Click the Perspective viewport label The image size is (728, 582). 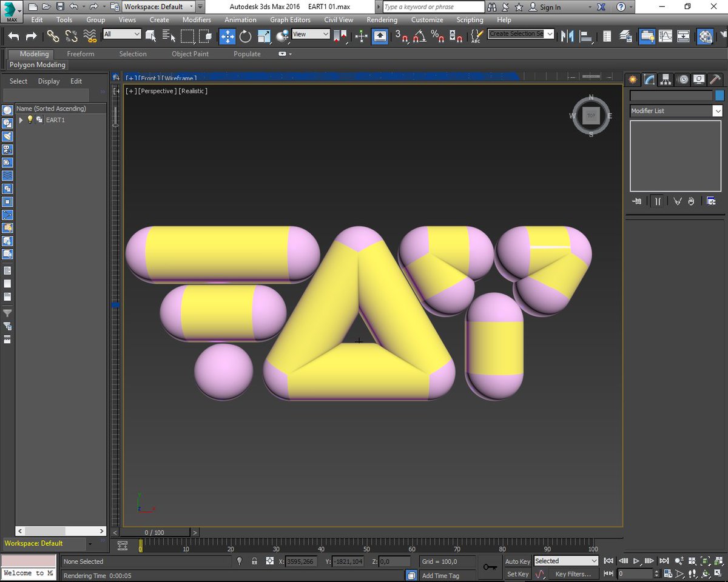point(158,91)
